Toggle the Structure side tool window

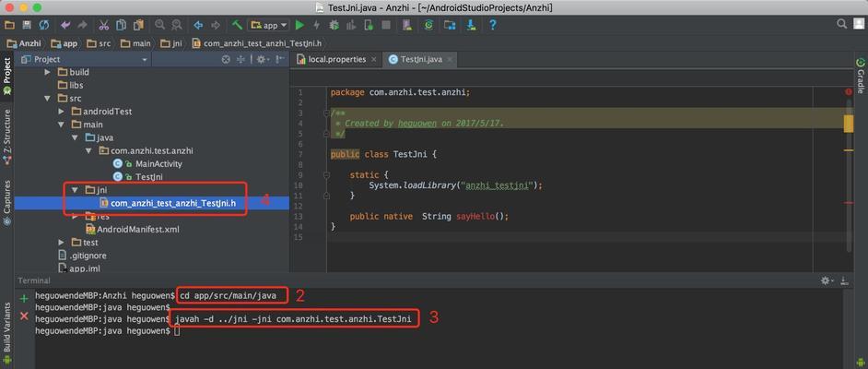(x=6, y=137)
